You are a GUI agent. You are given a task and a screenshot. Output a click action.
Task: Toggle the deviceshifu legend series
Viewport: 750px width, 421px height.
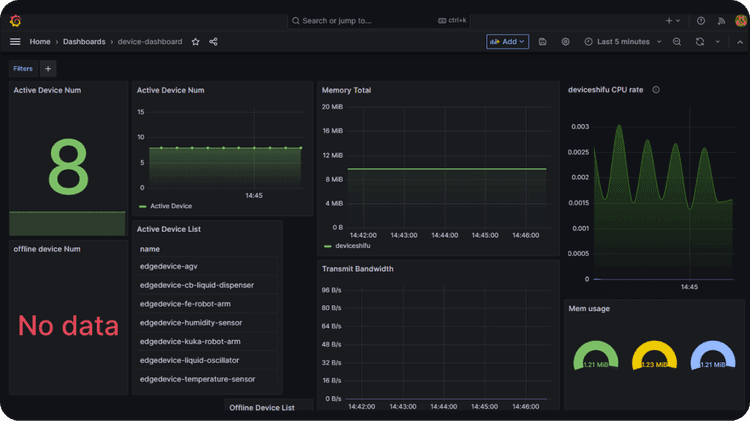coord(350,245)
